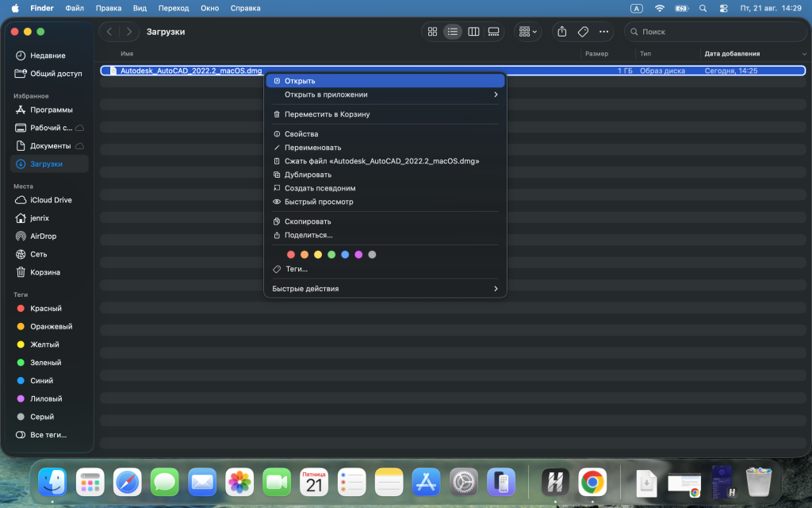812x508 pixels.
Task: Switch Finder to column view
Action: pyautogui.click(x=473, y=32)
